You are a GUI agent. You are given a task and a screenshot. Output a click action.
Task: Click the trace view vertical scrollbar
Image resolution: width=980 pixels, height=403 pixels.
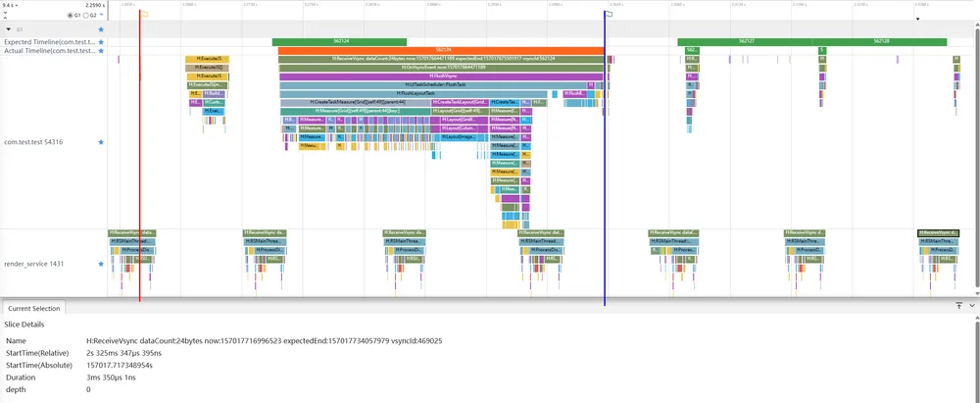coord(977,157)
